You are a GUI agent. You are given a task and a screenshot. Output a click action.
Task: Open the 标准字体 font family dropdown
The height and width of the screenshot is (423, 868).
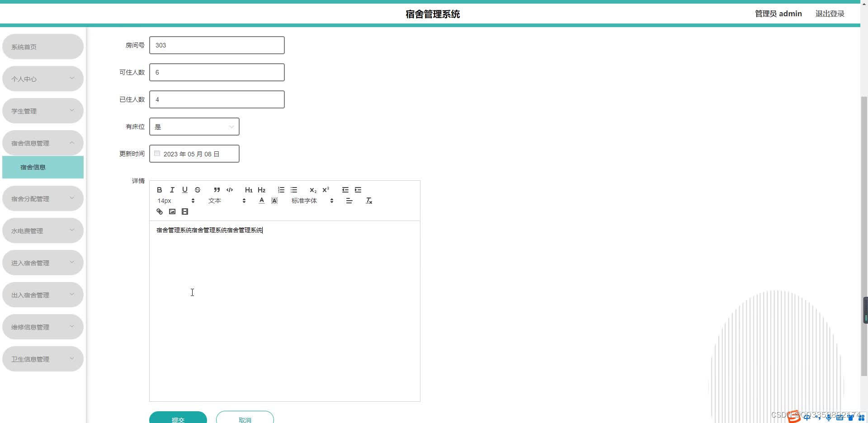coord(312,201)
